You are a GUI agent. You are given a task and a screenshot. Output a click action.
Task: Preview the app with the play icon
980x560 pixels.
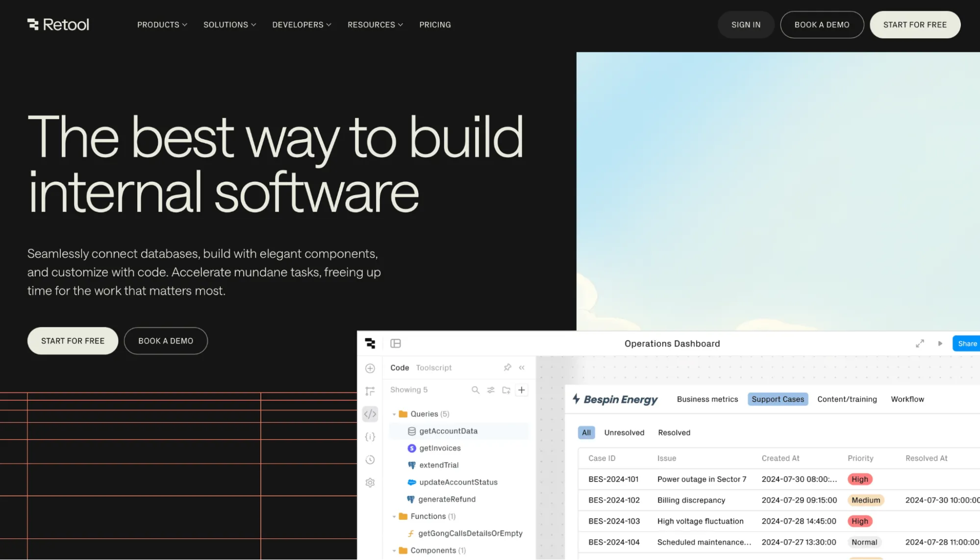940,343
